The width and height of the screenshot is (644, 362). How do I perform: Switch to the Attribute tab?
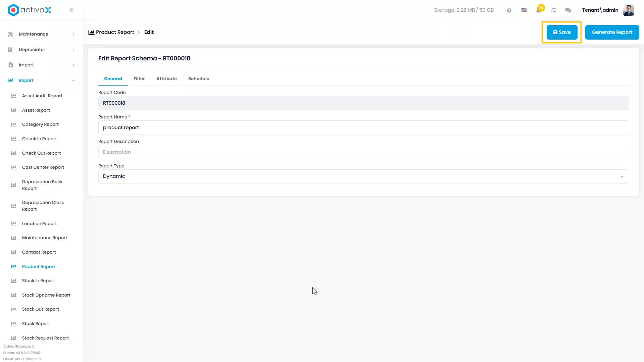pos(166,79)
